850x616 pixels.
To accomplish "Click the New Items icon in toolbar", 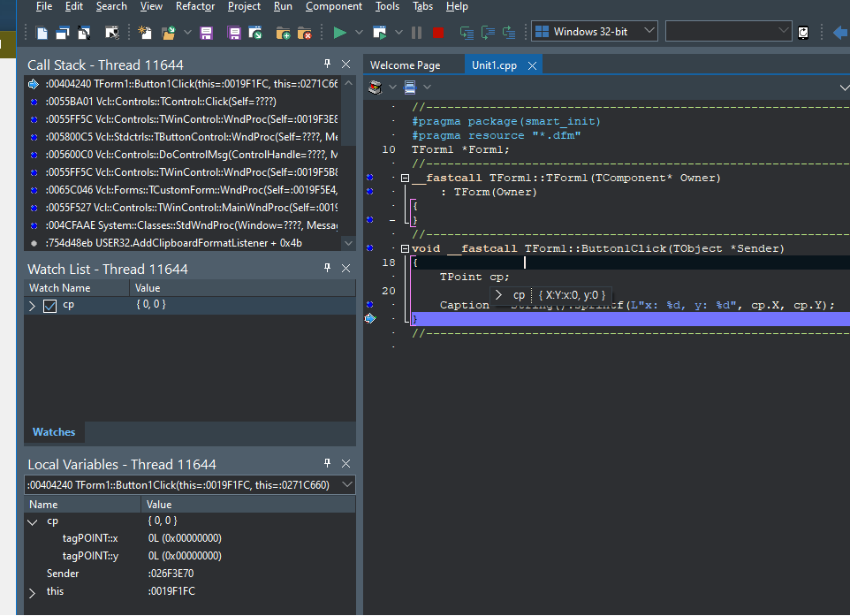I will 145,33.
